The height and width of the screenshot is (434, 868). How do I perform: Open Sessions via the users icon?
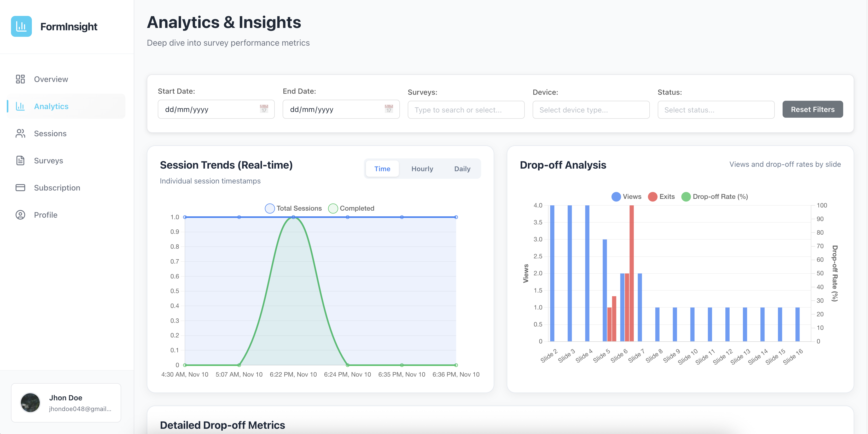20,133
